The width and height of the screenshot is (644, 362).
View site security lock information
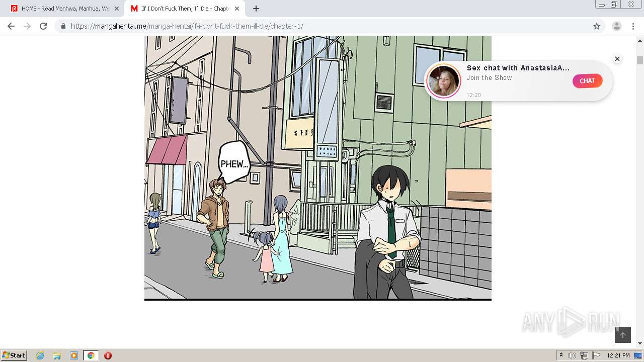63,26
